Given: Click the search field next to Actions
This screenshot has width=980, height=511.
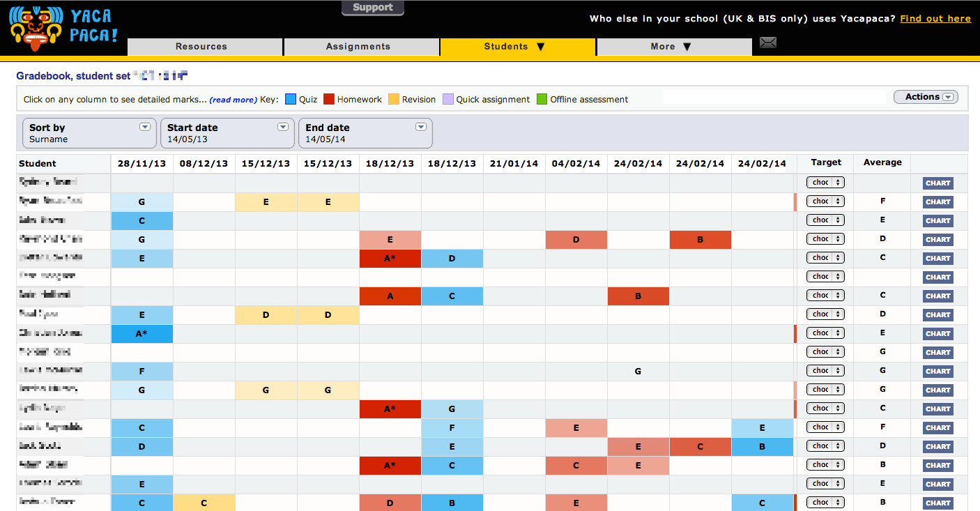Looking at the screenshot, I should 774,99.
